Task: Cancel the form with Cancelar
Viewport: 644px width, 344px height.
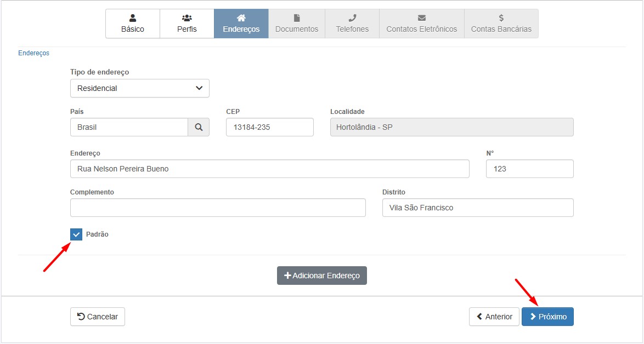Action: (x=98, y=317)
